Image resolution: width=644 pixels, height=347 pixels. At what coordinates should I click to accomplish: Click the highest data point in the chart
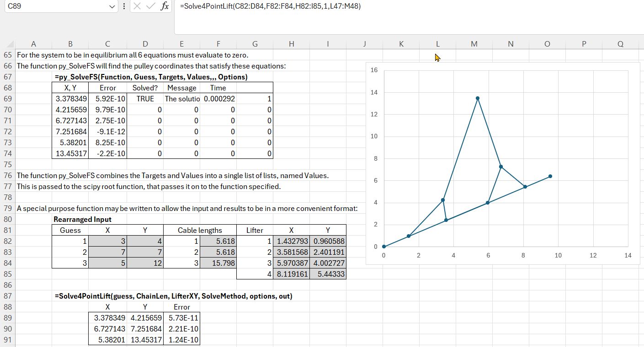coord(478,98)
